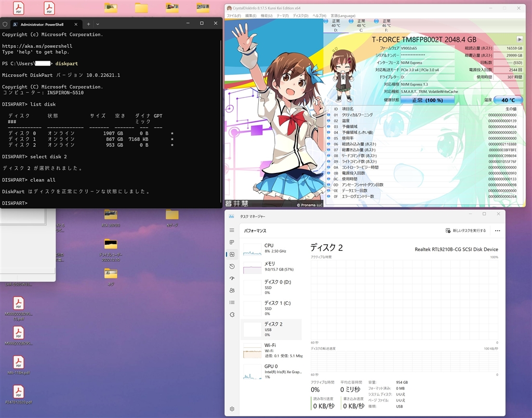Click 新しいタスクを実行する in Task Manager
Screen dimensions: 532x418
coord(465,231)
